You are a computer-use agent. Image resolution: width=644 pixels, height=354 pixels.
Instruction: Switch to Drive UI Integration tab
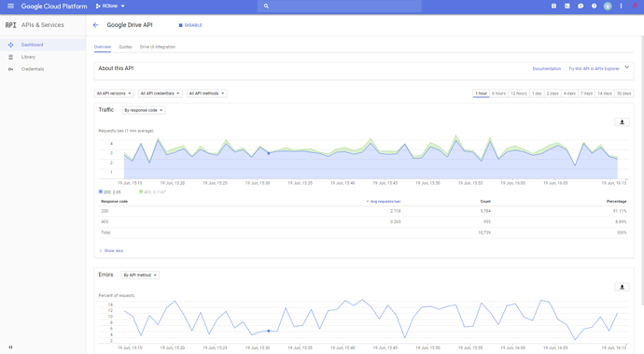tap(158, 47)
